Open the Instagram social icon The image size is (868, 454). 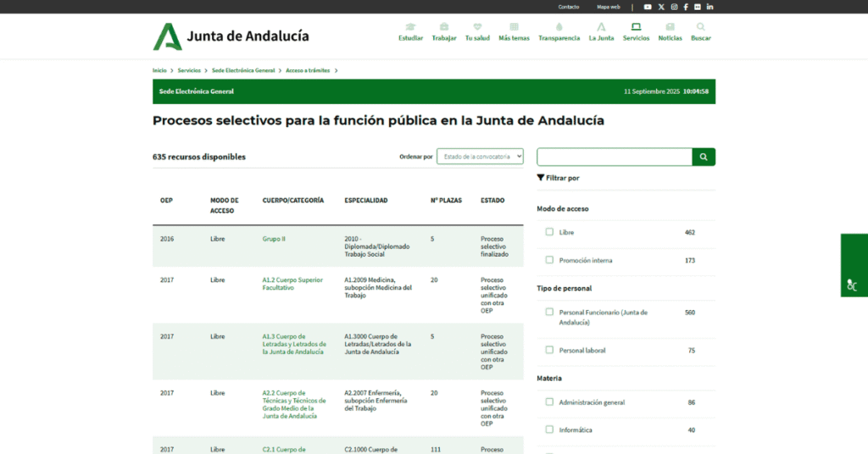(674, 7)
